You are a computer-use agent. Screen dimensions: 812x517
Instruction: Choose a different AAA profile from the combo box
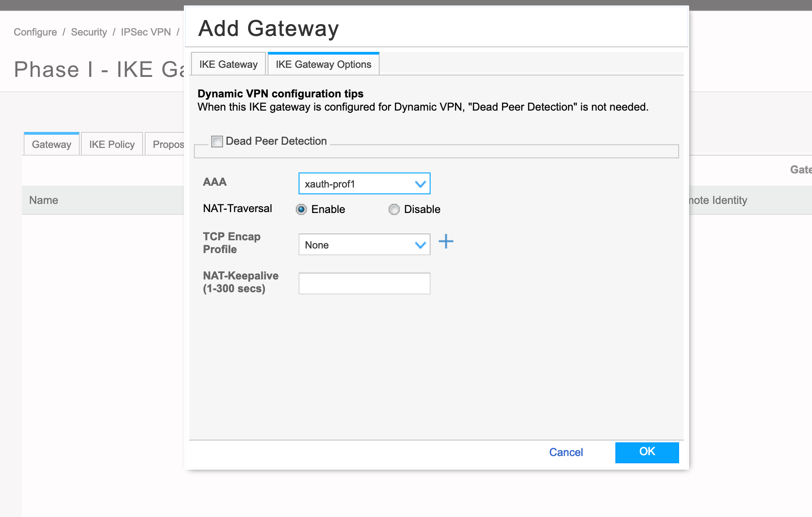(x=364, y=183)
